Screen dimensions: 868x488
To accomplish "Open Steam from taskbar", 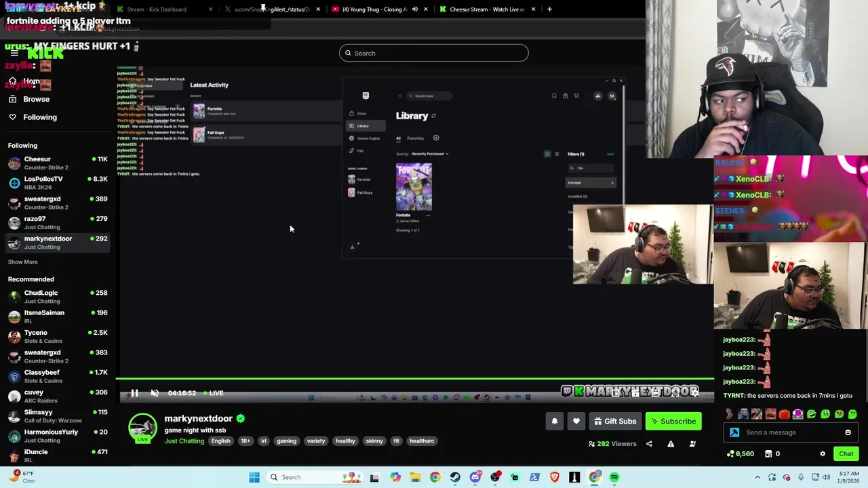I will (455, 477).
